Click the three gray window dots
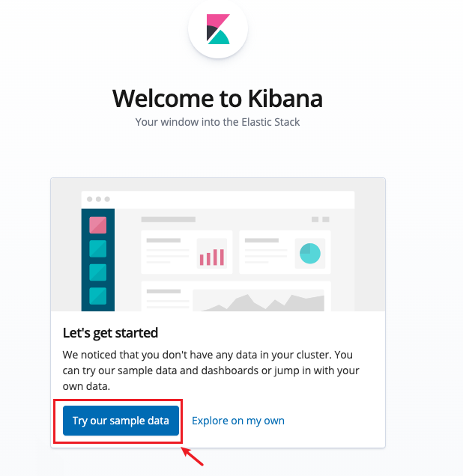Viewport: 463px width, 476px height. 98,199
